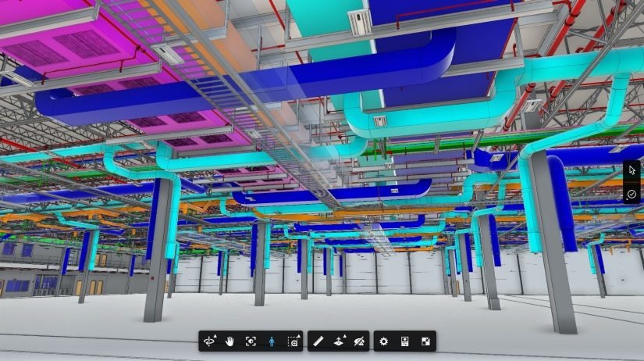Image resolution: width=644 pixels, height=361 pixels.
Task: Toggle the crossed-out eye visibility icon
Action: [359, 341]
